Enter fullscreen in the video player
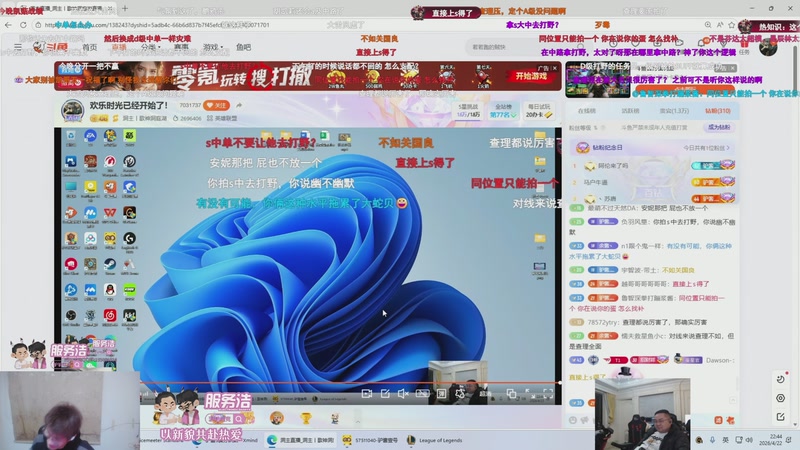 click(x=548, y=393)
